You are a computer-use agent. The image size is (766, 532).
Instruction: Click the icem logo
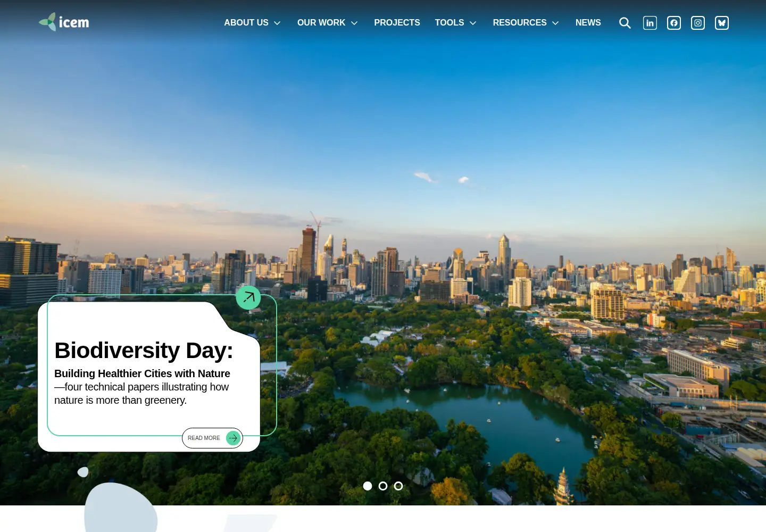click(x=64, y=22)
